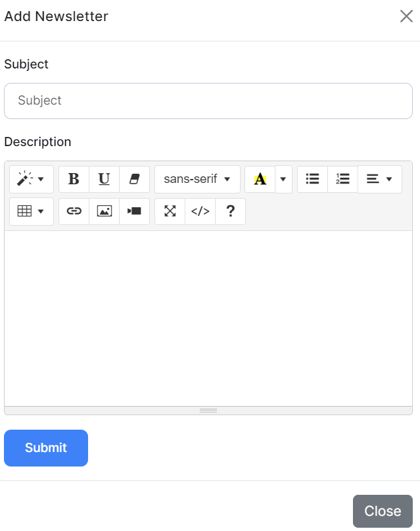Screen dimensions: 420x531
Task: Insert an ordered numbered list
Action: 342,179
